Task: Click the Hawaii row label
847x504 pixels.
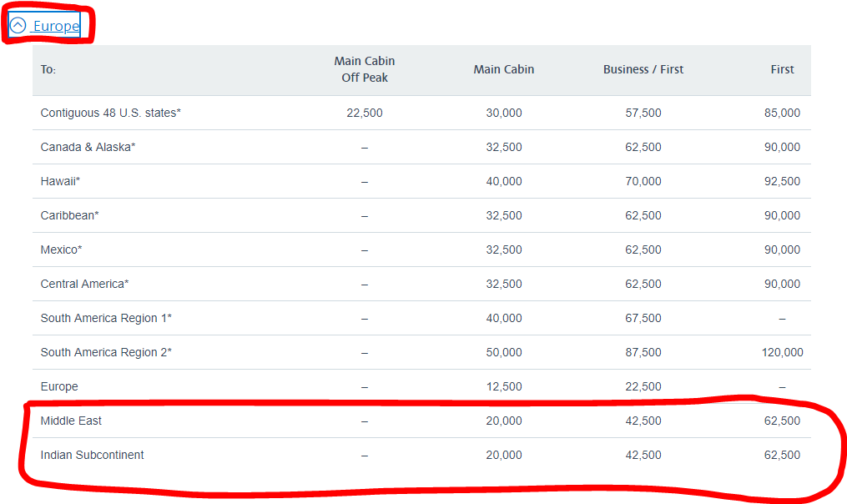Action: (60, 181)
